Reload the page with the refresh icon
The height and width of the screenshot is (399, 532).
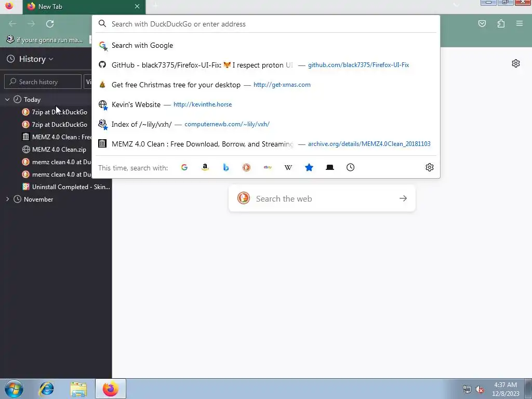50,24
